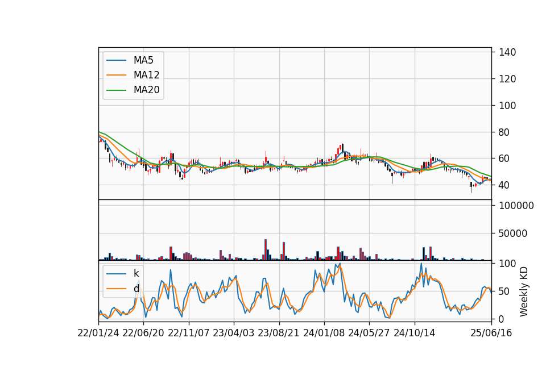Click the 60 price axis label
546x392 pixels.
point(504,159)
